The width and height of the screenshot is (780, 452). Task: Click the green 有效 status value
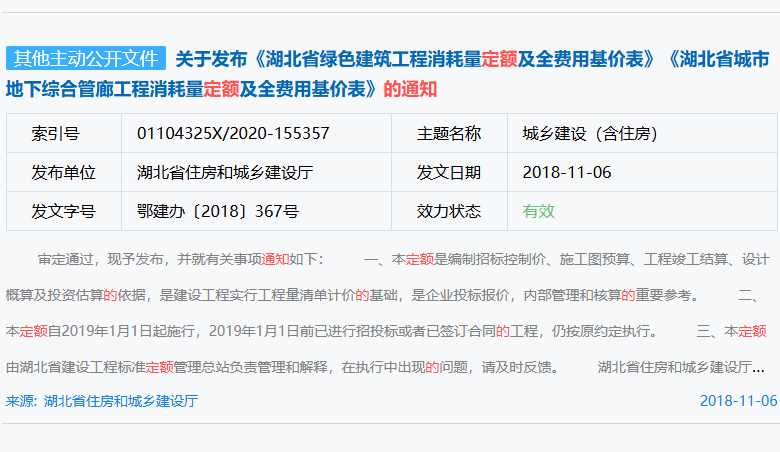click(x=538, y=211)
